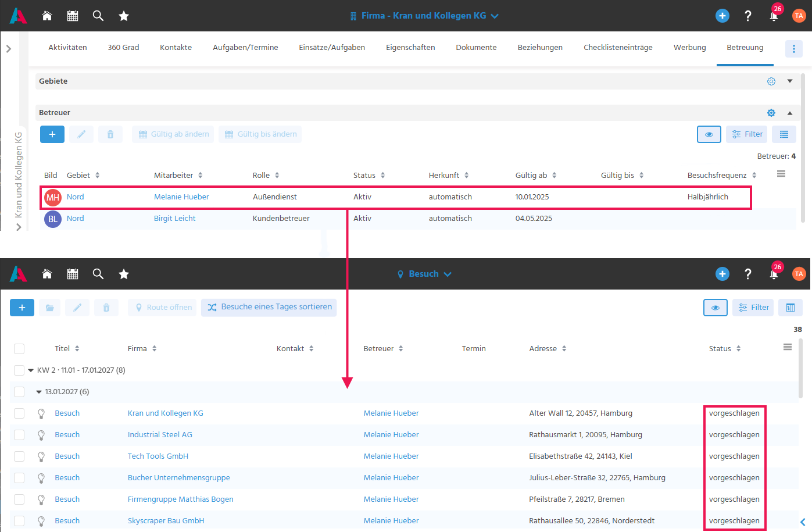The image size is (812, 532).
Task: Open the Firma - Kran und Kollegen KG dropdown
Action: tap(424, 16)
